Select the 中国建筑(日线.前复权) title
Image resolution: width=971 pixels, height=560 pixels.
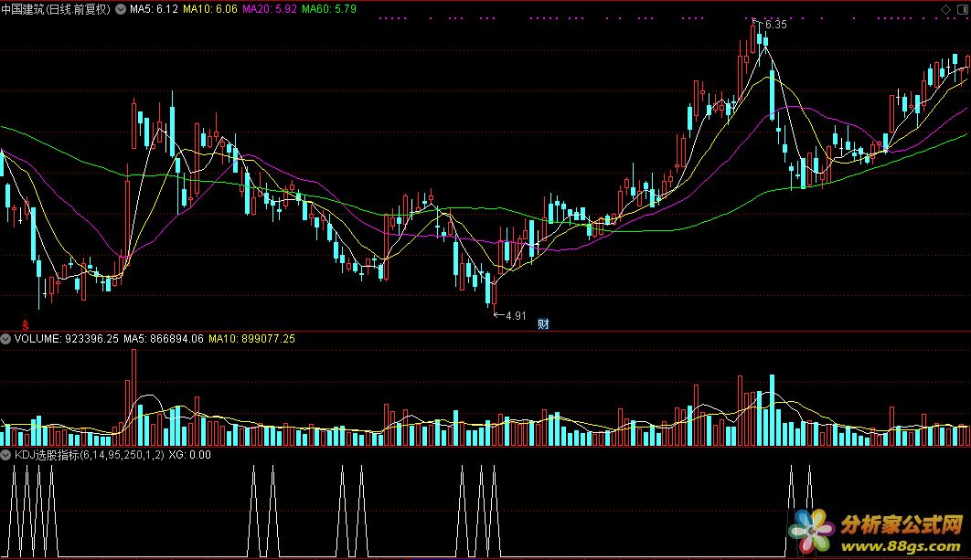point(56,9)
